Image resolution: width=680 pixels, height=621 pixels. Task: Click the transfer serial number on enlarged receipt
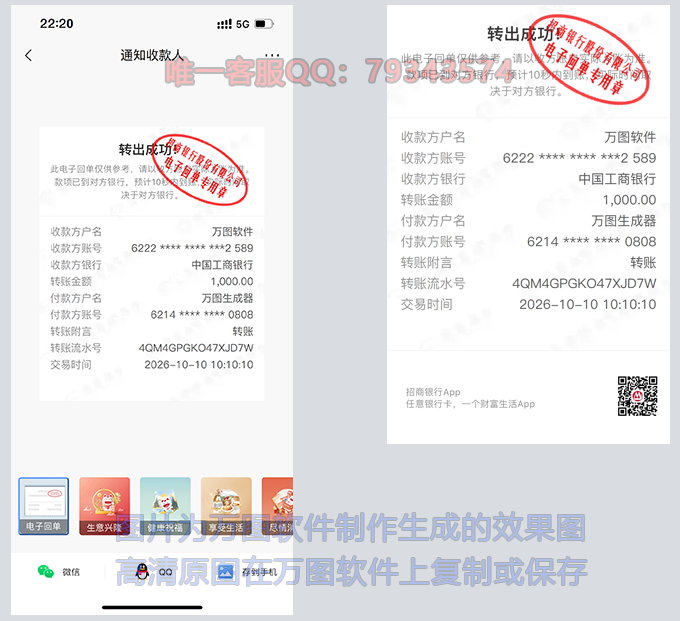(584, 283)
